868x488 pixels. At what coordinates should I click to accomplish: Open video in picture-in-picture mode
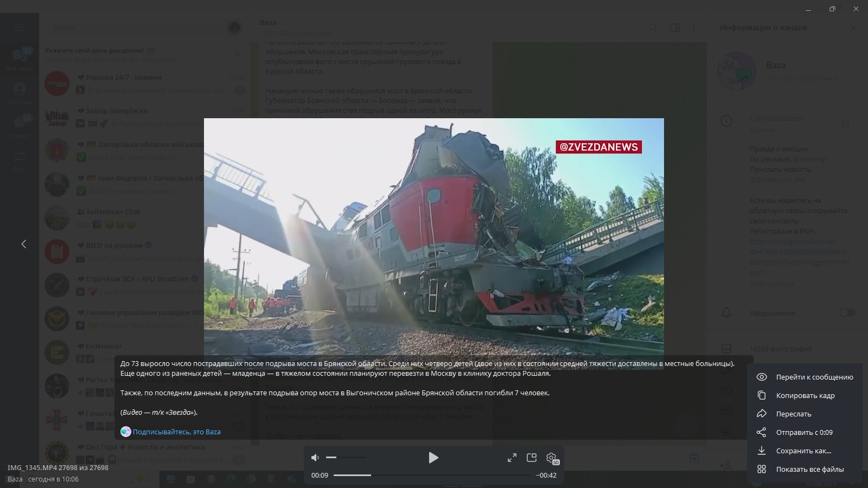tap(532, 458)
